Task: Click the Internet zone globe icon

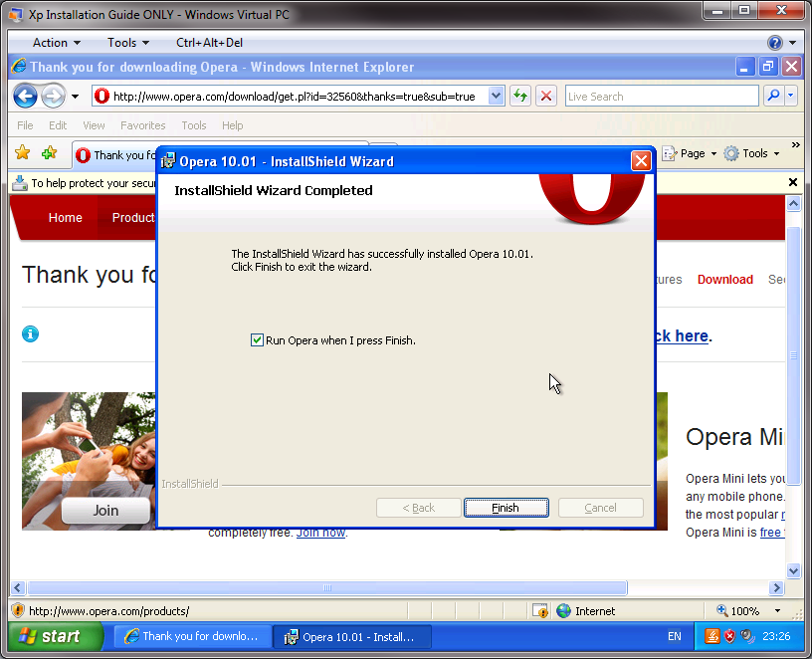Action: [x=563, y=611]
